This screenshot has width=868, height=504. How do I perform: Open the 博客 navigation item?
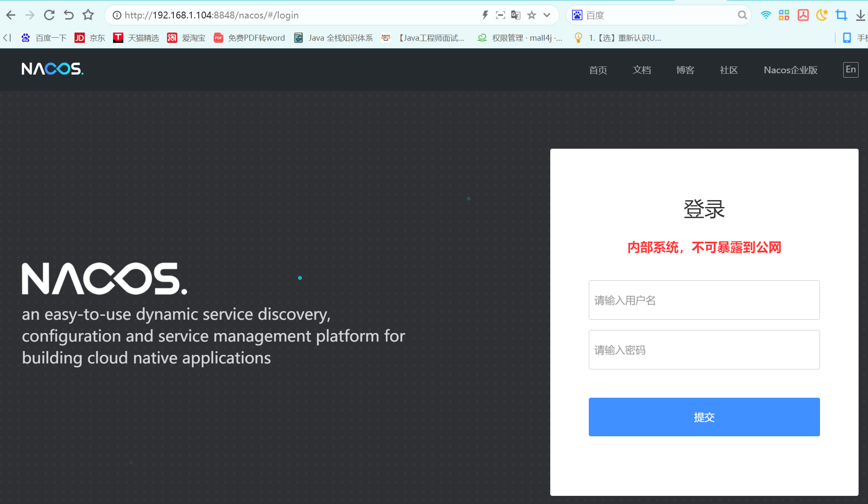(685, 70)
